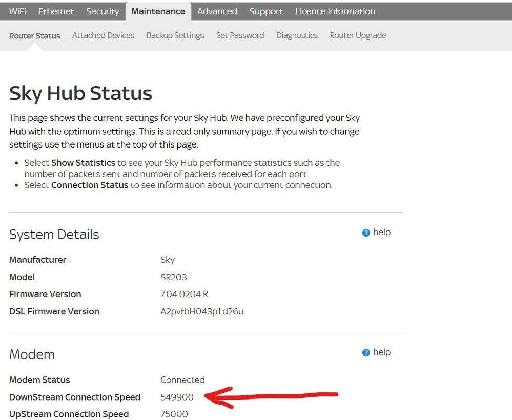
Task: Click System Details help question icon
Action: click(x=366, y=233)
